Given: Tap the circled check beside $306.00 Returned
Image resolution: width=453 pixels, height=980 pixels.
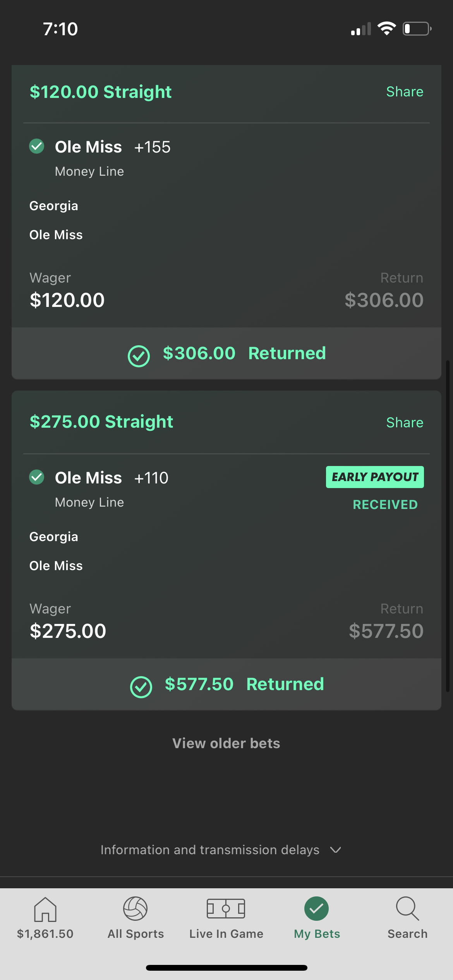Looking at the screenshot, I should click(139, 356).
